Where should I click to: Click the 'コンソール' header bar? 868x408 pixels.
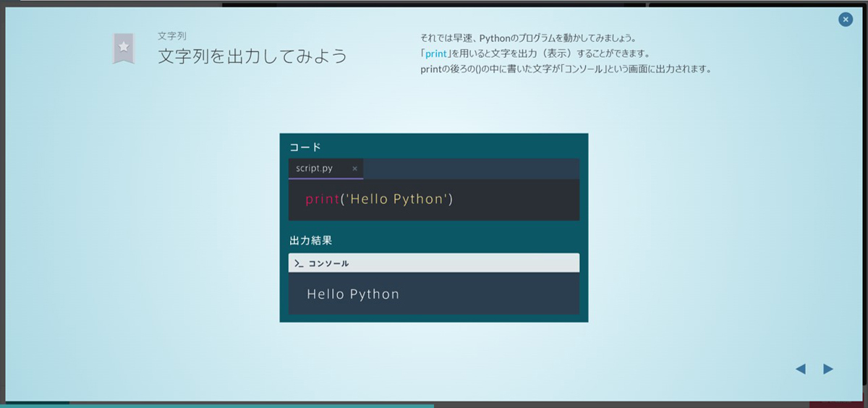pyautogui.click(x=434, y=263)
